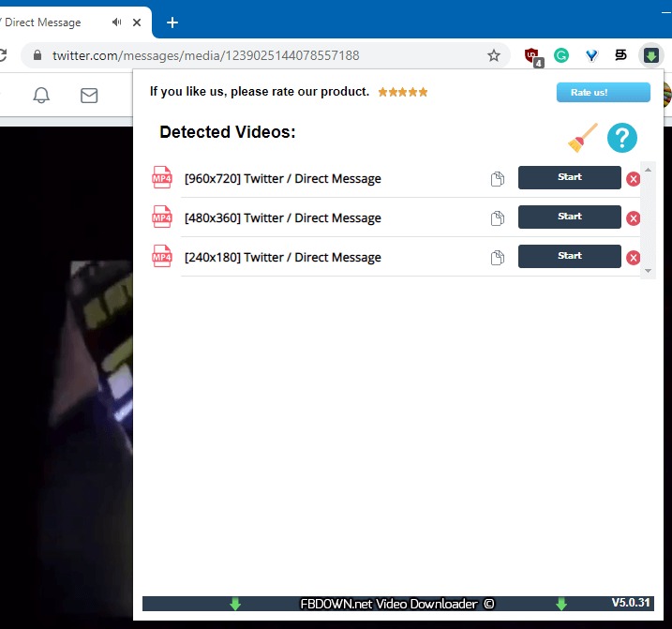The height and width of the screenshot is (629, 672).
Task: Open the fifth black-symbol extension icon
Action: (x=620, y=55)
